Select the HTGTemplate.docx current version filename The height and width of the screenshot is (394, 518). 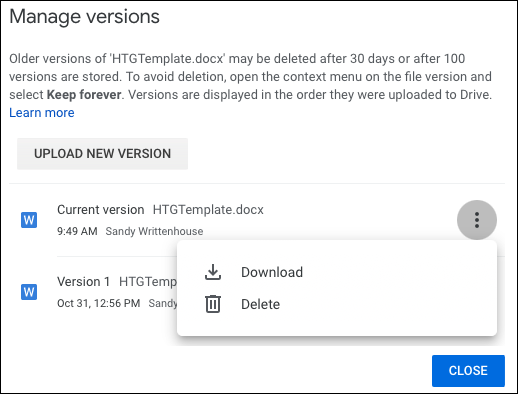(208, 210)
